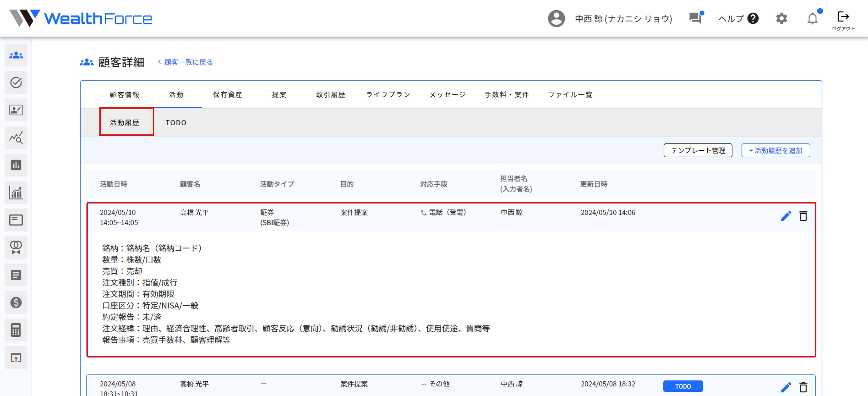Click the notification bell icon

(812, 19)
